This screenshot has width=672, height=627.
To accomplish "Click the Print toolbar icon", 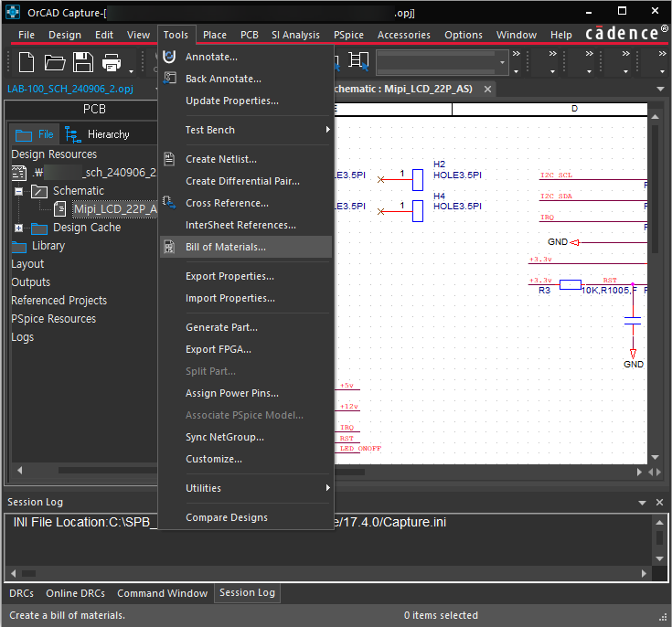I will point(112,62).
